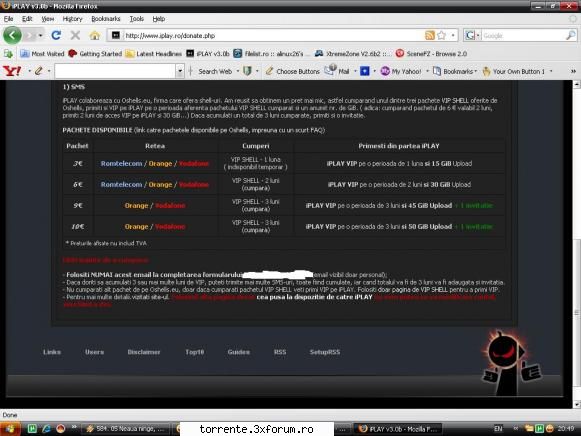Switch to the iPLAY v3.0b Firefox taskbar button

(x=398, y=429)
